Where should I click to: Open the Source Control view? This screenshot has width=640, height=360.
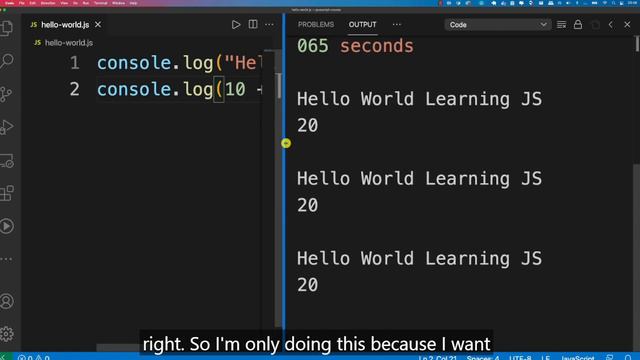pyautogui.click(x=7, y=94)
